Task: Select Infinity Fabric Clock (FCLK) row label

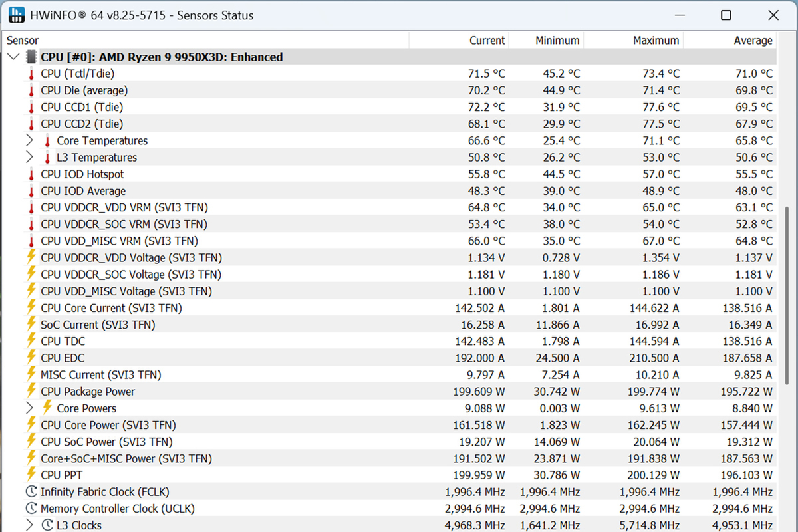Action: click(x=105, y=492)
